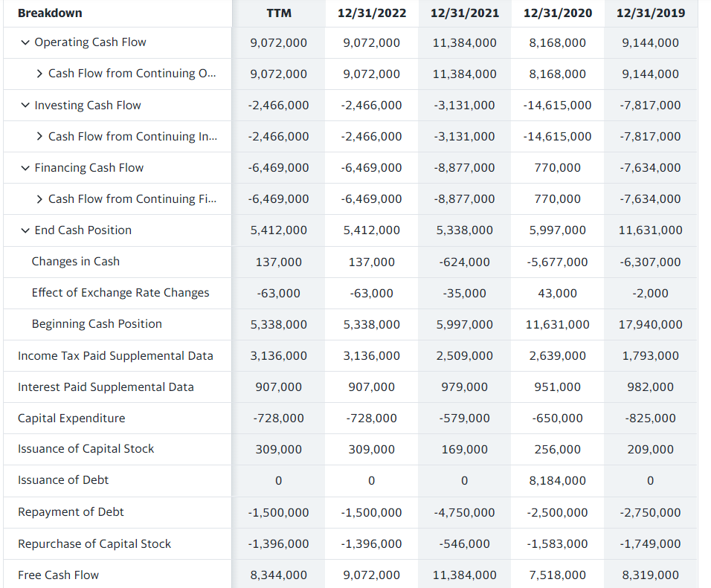Collapse the Investing Cash Flow row
Screen dimensions: 711x588
point(25,105)
